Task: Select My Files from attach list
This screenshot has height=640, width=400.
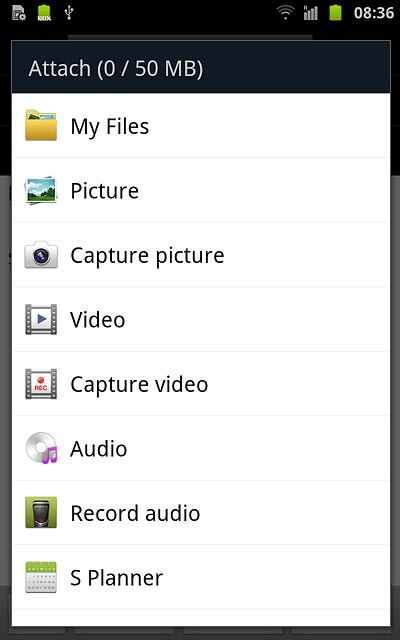Action: 201,125
